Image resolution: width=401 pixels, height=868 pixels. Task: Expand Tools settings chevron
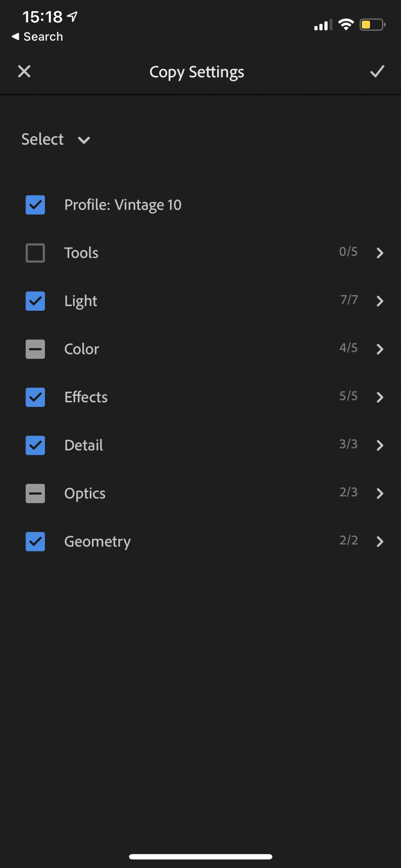(380, 253)
